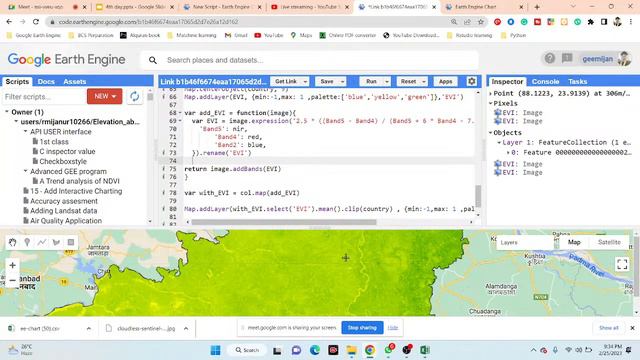640x360 pixels.
Task: Click the code editor horizontal scrollbar
Action: pyautogui.click(x=284, y=222)
